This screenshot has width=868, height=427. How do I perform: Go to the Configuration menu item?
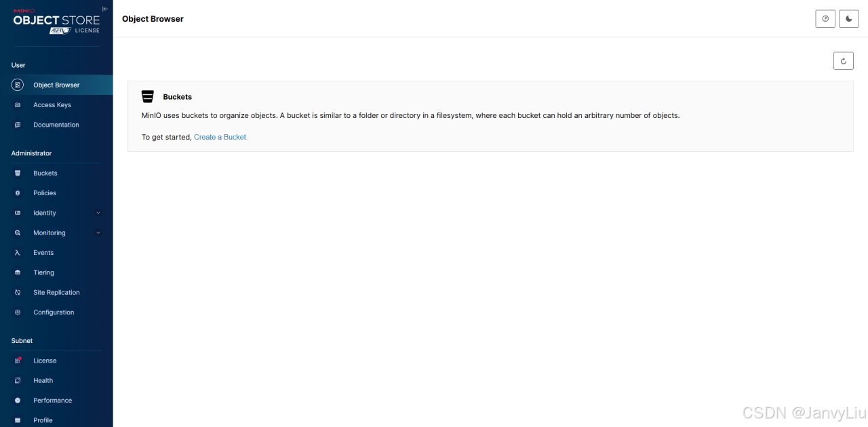[x=54, y=312]
